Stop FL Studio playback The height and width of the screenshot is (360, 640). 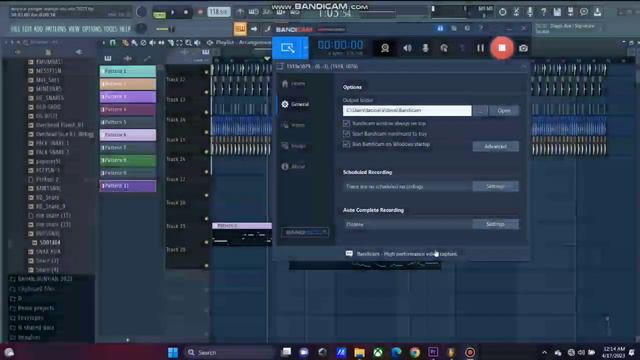tap(186, 12)
